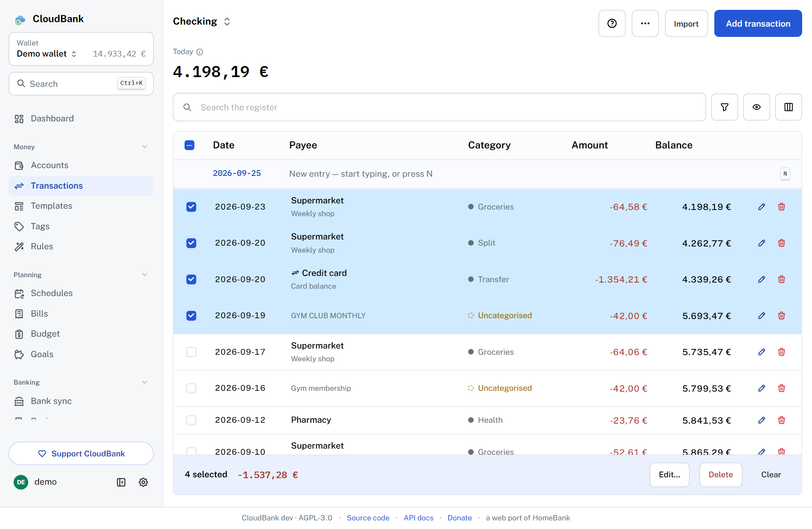Open the three-dots more options menu
812x529 pixels.
pos(645,23)
